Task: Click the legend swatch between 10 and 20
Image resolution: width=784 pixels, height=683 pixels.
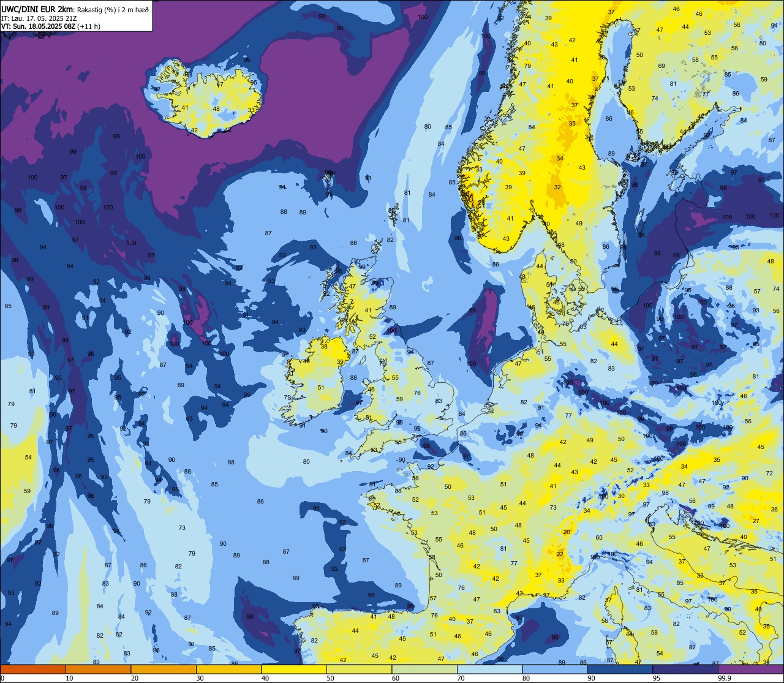Action: (98, 670)
